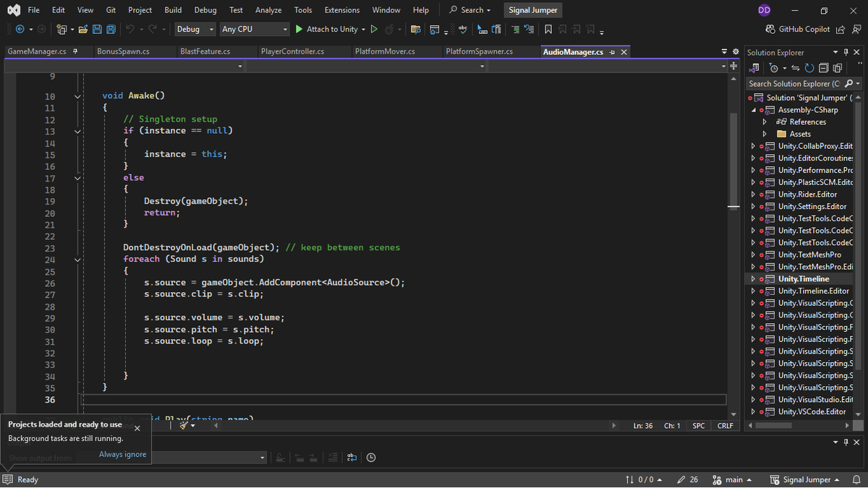Select Unity.Timeline project in Solution Explorer
This screenshot has width=868, height=488.
(804, 278)
